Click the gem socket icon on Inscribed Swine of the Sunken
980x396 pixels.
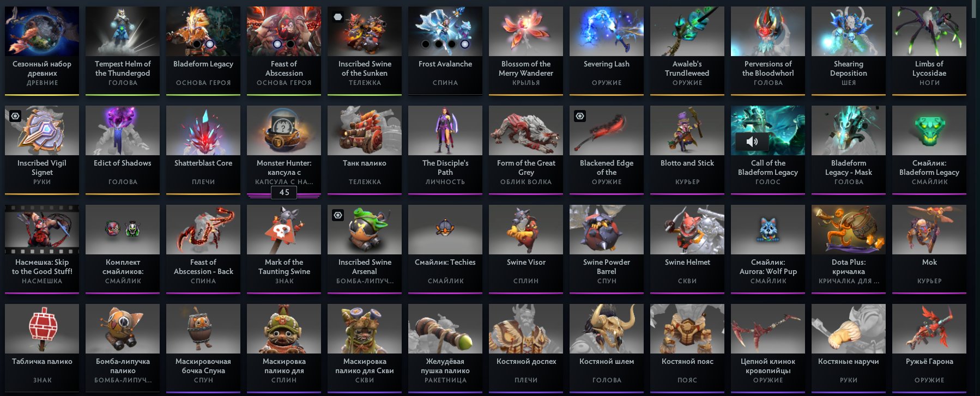338,17
